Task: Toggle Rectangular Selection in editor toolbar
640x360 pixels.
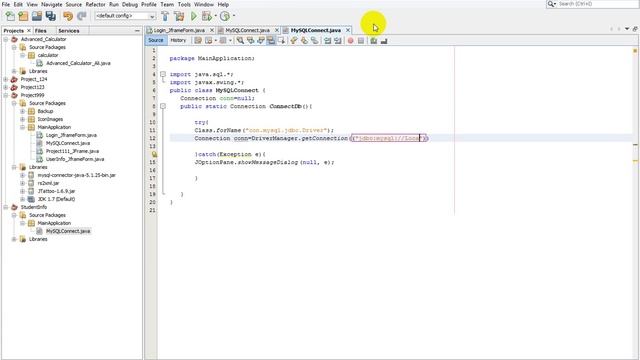Action: (281, 40)
